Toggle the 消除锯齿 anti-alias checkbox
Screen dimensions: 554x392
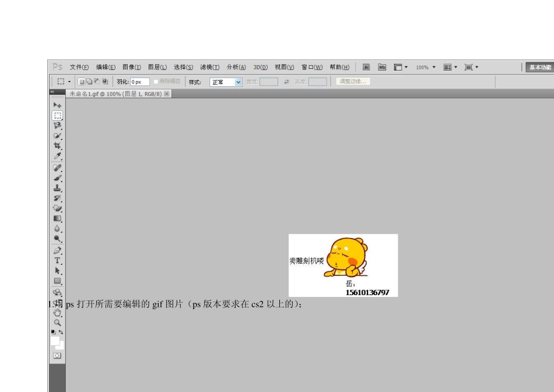(156, 82)
